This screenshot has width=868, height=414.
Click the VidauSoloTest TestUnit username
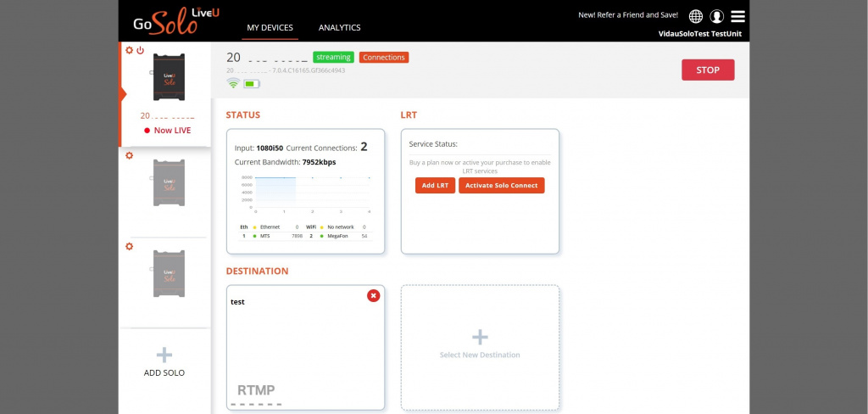(x=700, y=34)
